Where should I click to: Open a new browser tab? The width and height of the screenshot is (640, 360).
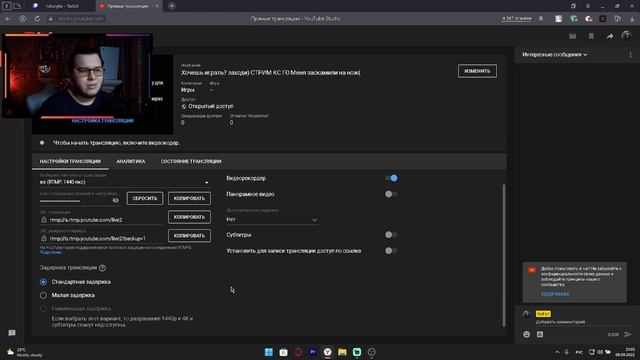click(x=172, y=6)
